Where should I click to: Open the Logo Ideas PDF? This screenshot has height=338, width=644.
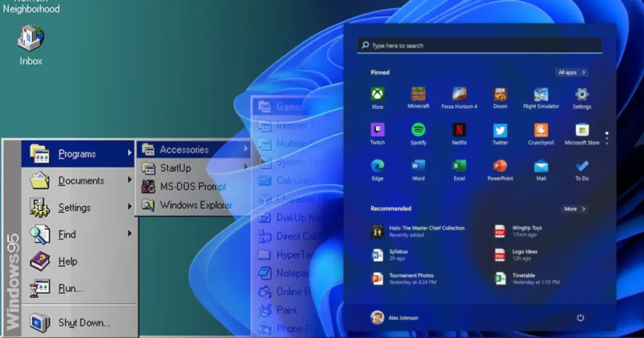(516, 255)
